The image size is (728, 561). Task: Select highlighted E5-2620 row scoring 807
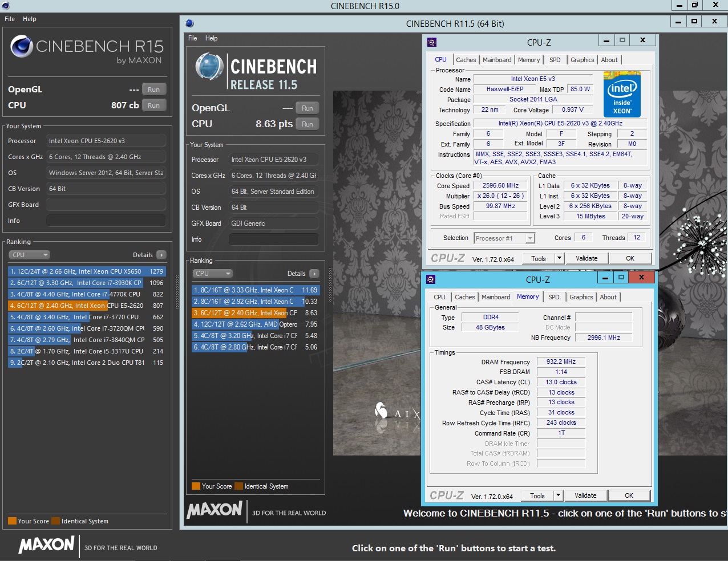(x=87, y=306)
